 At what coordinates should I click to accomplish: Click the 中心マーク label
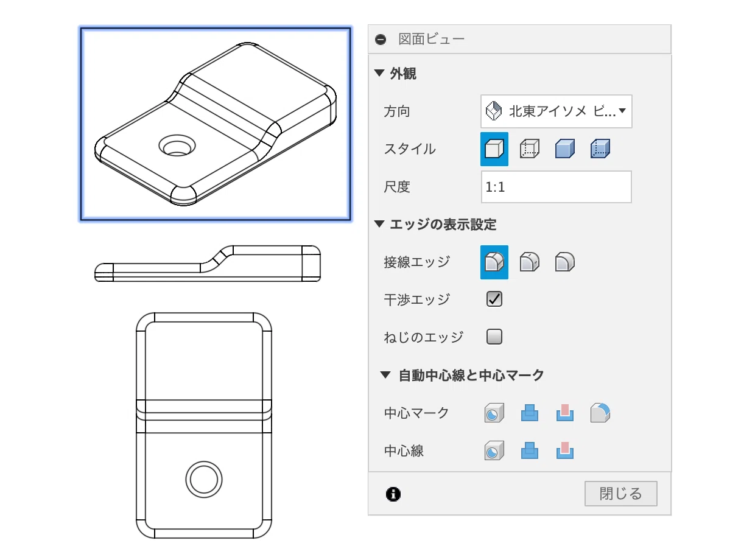pyautogui.click(x=416, y=413)
